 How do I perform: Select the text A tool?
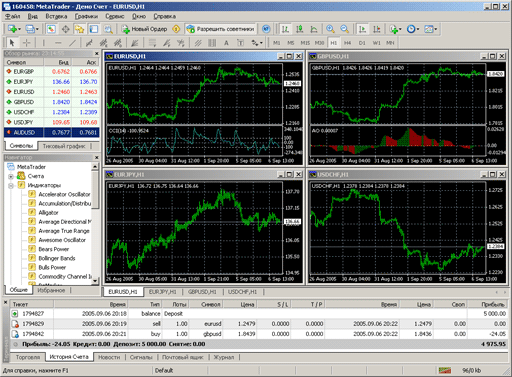click(x=226, y=43)
